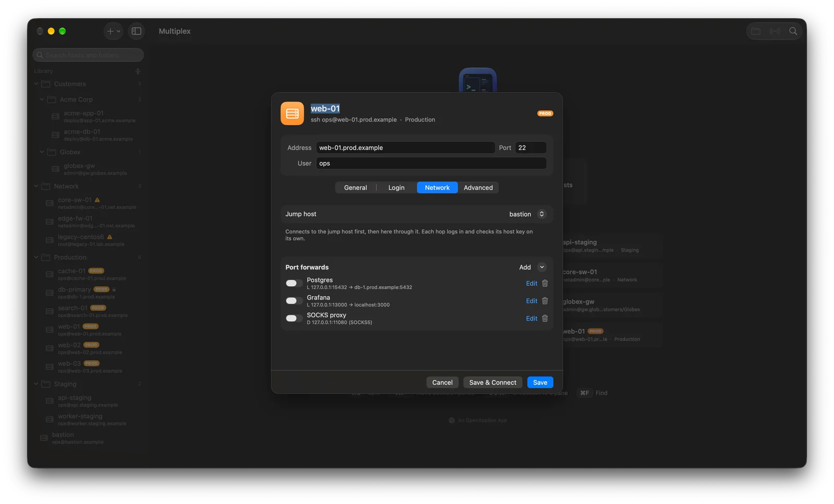Click the server icon of bastion host
Image resolution: width=834 pixels, height=504 pixels.
(x=44, y=438)
